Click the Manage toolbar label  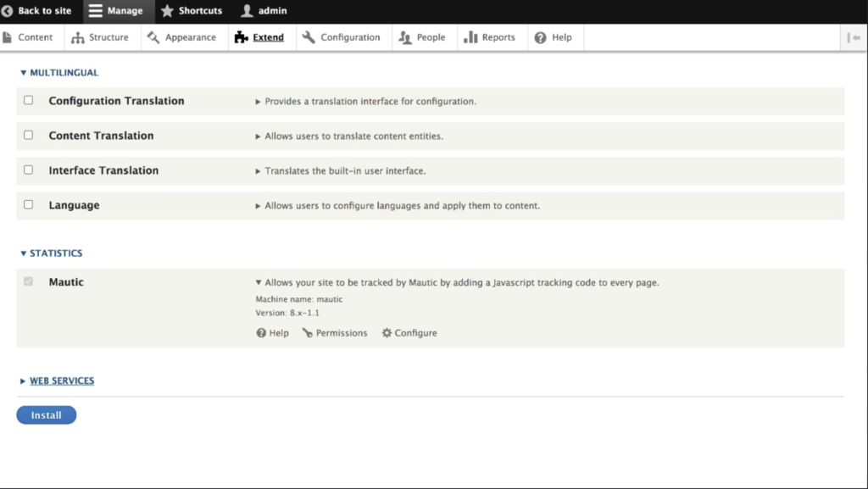pos(125,10)
